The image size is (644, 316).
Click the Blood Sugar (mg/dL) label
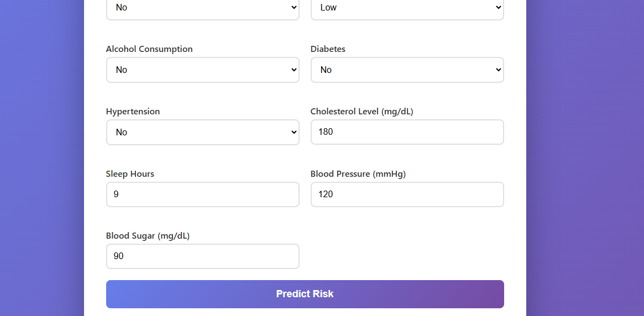pyautogui.click(x=148, y=236)
